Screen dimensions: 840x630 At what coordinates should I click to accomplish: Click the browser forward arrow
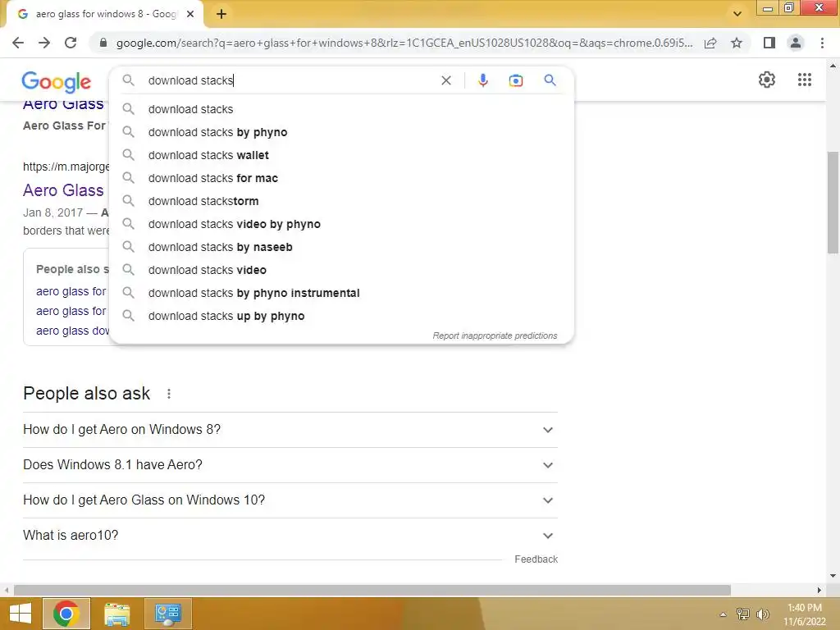point(44,43)
